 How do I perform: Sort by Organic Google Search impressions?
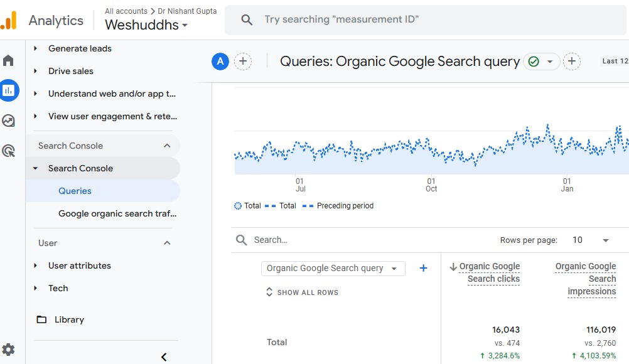[586, 279]
